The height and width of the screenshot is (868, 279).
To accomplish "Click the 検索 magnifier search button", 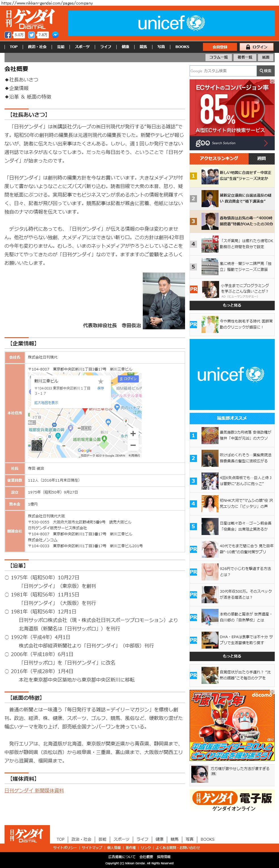I will click(x=266, y=71).
